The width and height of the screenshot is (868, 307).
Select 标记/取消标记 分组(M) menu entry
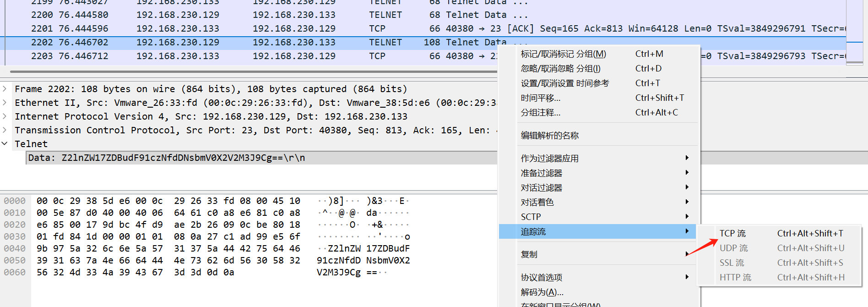[599, 54]
